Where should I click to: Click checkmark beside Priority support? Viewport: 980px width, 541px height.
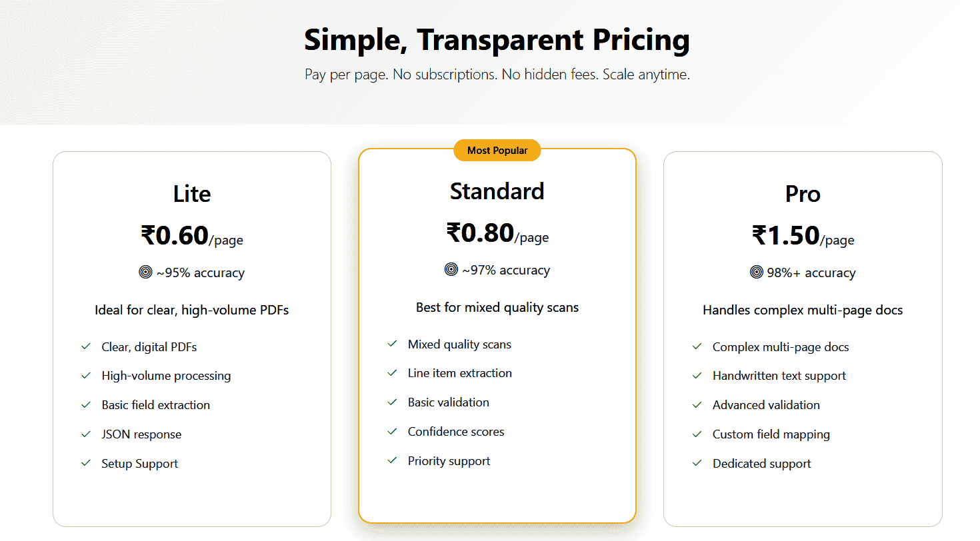tap(392, 461)
